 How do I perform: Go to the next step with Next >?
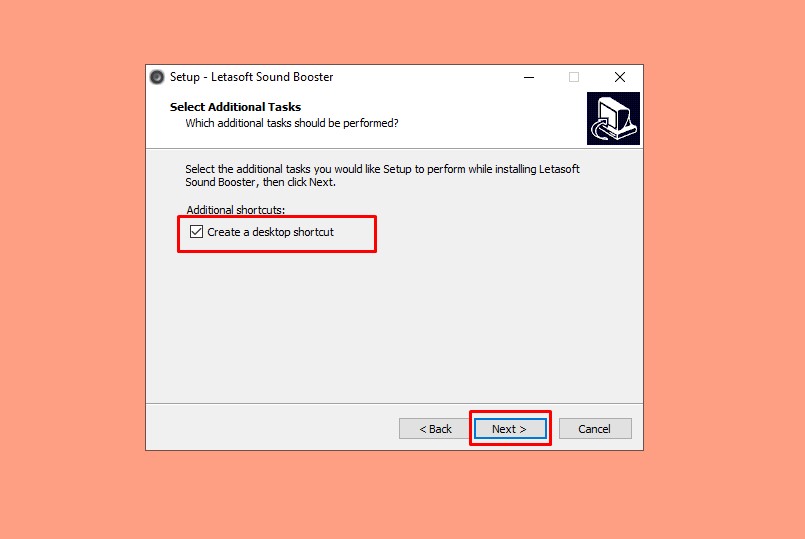[x=510, y=429]
